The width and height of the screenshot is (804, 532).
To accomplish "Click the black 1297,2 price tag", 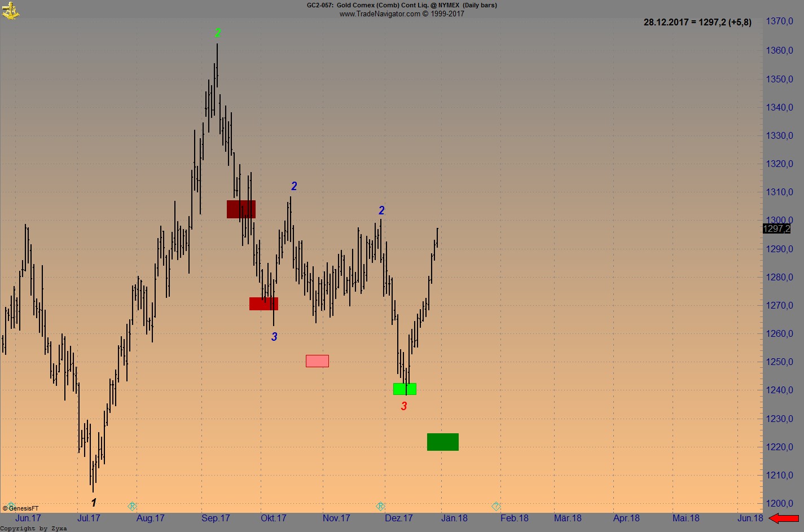I will pyautogui.click(x=775, y=228).
